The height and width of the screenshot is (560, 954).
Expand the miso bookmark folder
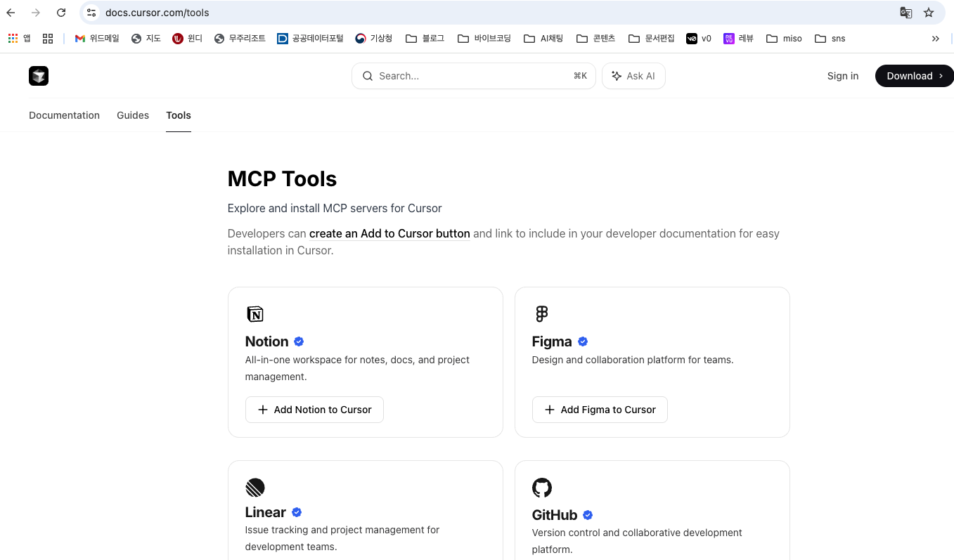[784, 39]
